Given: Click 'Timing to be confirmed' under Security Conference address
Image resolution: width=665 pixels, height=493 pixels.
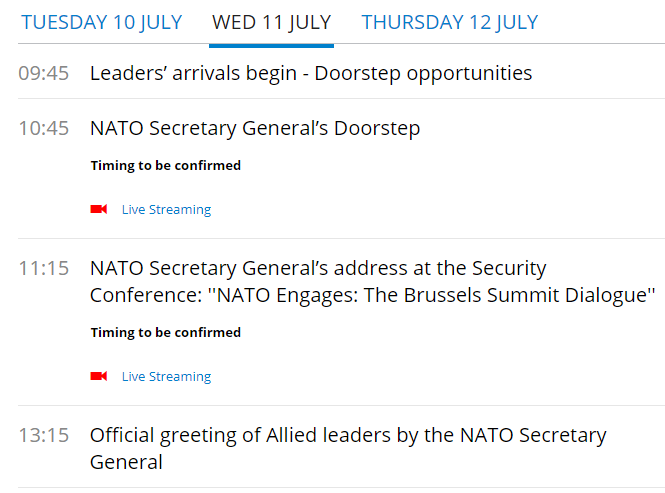Looking at the screenshot, I should 166,333.
